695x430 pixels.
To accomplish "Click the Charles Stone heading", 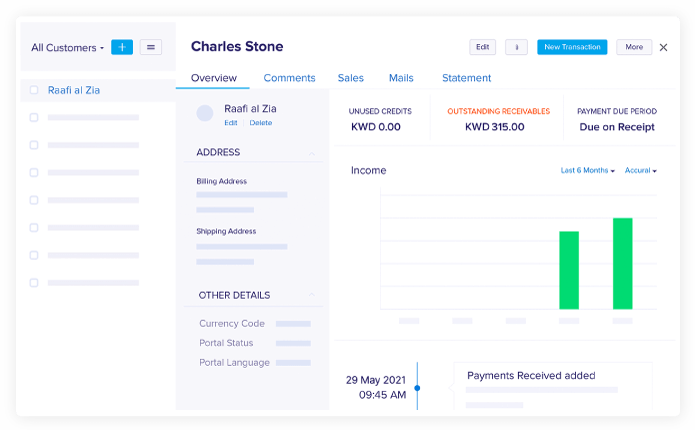I will 237,47.
